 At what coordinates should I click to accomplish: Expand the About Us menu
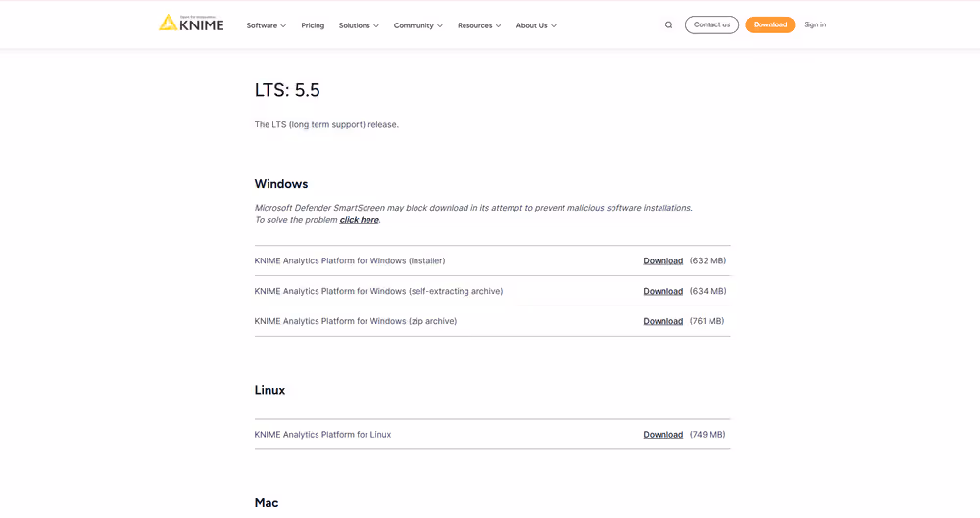click(536, 25)
